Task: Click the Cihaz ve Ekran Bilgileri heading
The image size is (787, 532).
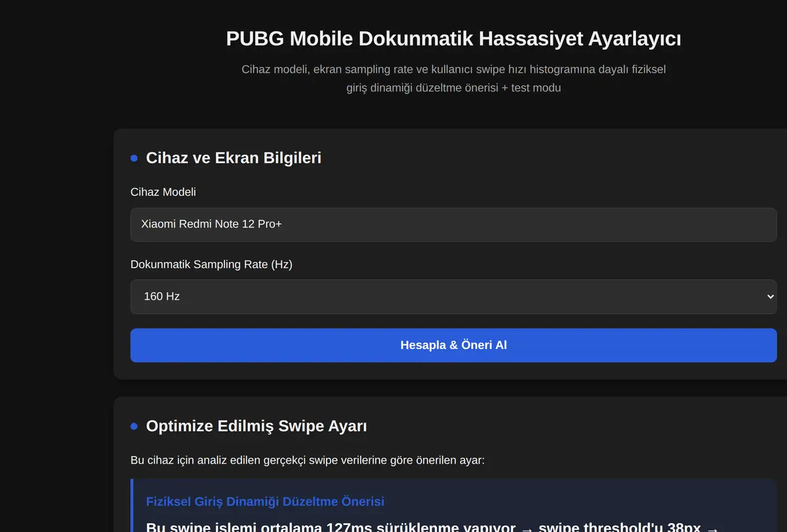Action: (233, 158)
